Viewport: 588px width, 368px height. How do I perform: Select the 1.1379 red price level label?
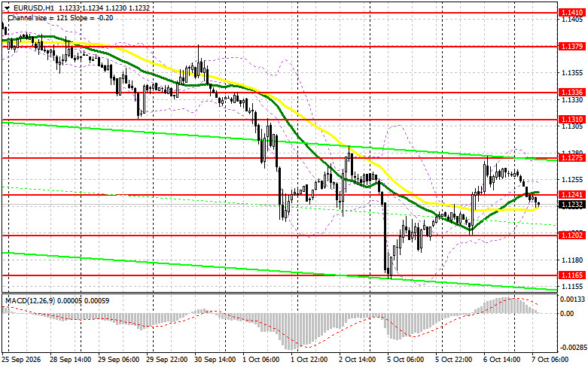coord(572,47)
